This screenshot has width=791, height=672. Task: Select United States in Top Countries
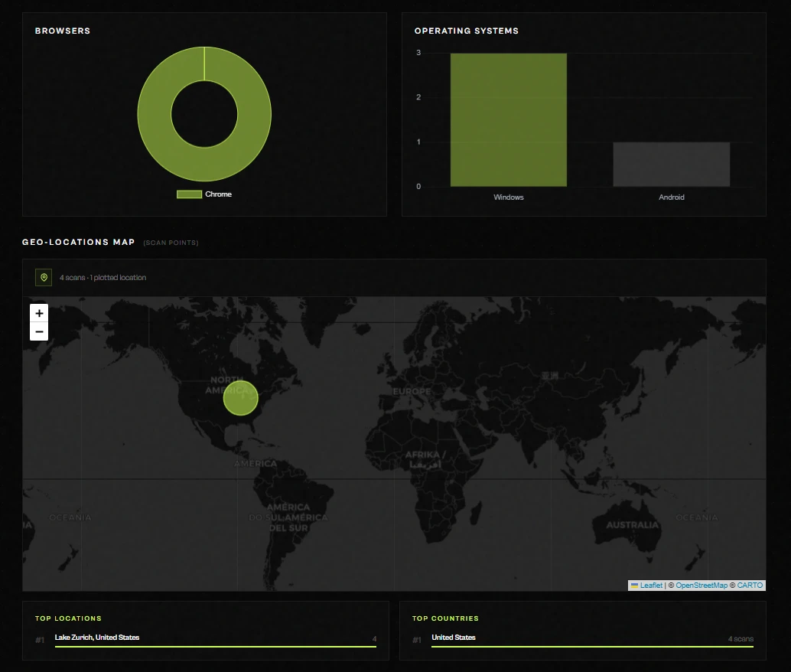[454, 638]
